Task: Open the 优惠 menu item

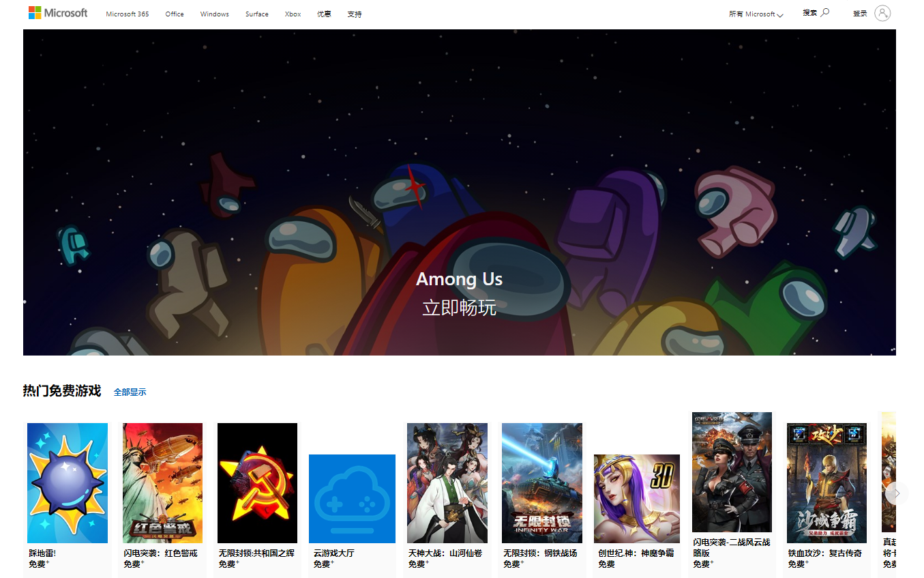Action: 324,14
